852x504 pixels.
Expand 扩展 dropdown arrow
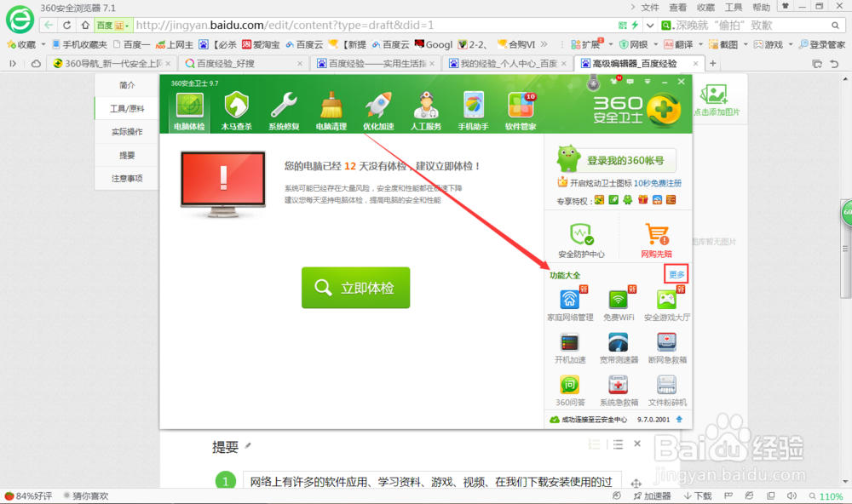tap(611, 44)
